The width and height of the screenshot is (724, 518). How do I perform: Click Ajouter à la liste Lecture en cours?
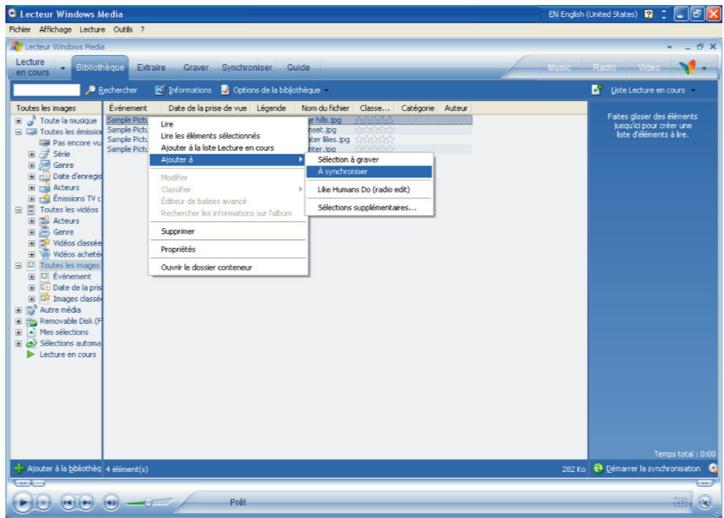point(228,148)
